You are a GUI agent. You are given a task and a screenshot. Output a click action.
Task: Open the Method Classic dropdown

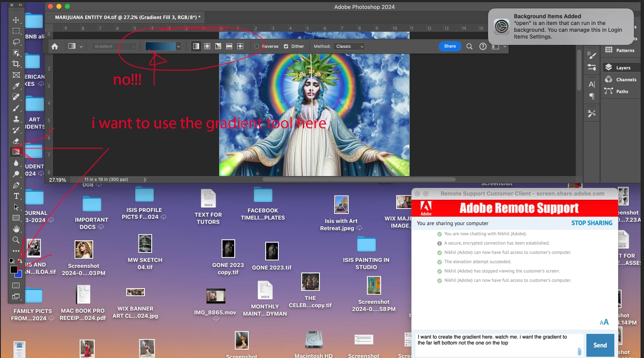[349, 47]
